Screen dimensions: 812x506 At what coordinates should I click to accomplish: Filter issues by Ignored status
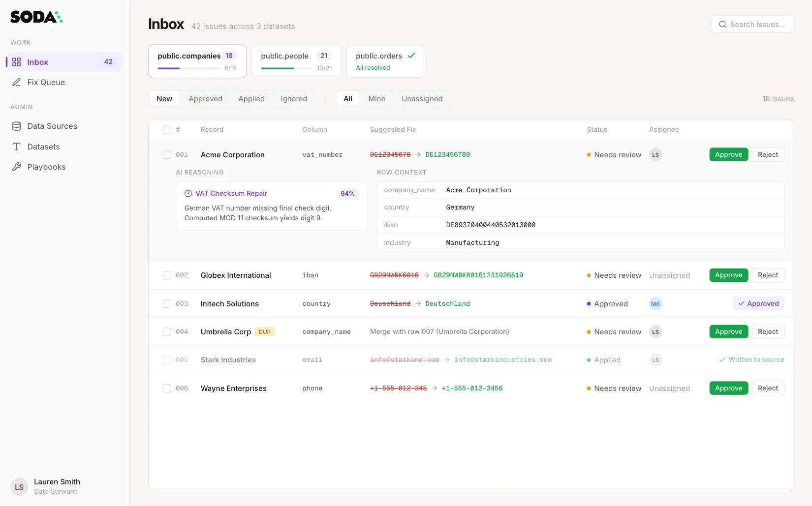(x=294, y=98)
